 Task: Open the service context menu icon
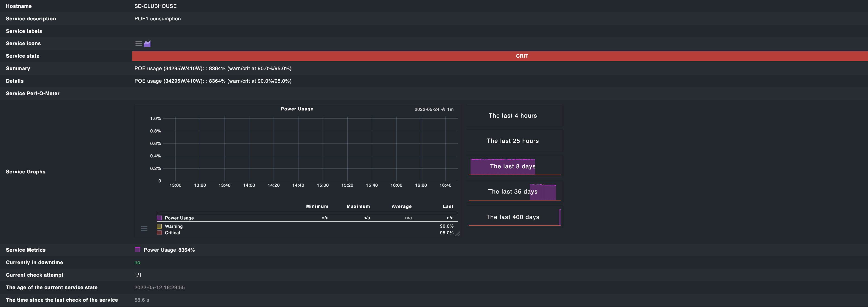pyautogui.click(x=138, y=44)
